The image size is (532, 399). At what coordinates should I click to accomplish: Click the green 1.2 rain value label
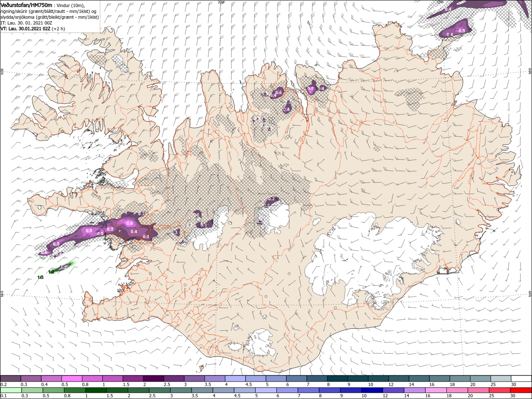coord(51,272)
